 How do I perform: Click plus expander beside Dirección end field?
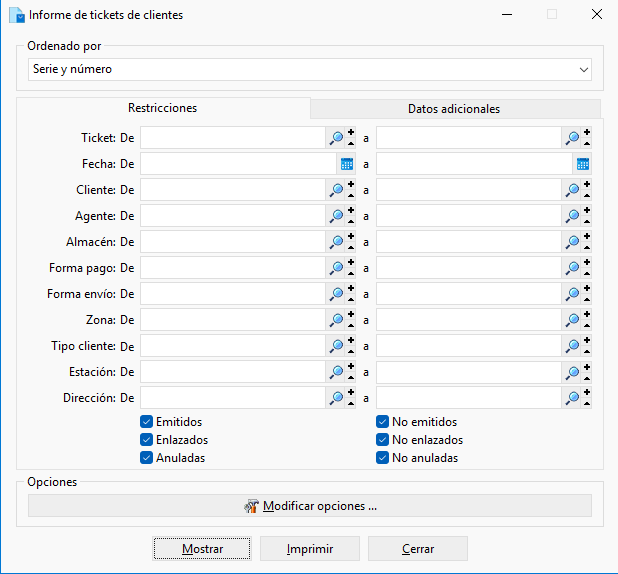(x=587, y=393)
